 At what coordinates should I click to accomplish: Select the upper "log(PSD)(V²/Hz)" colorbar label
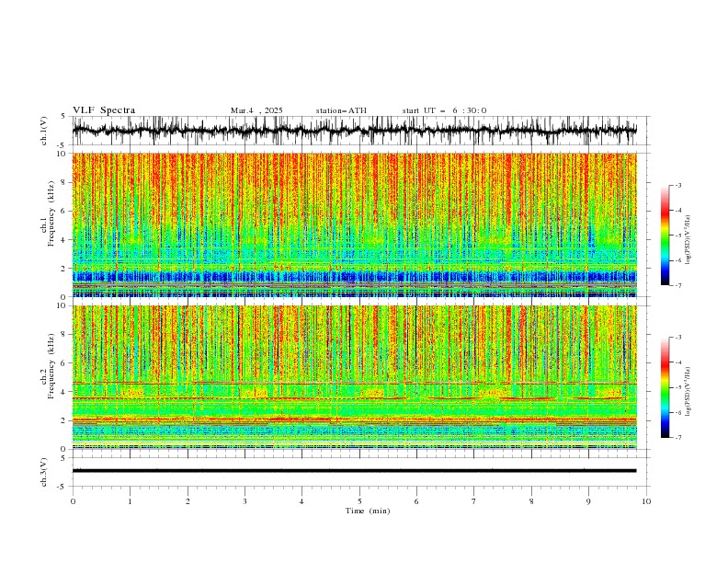(688, 240)
